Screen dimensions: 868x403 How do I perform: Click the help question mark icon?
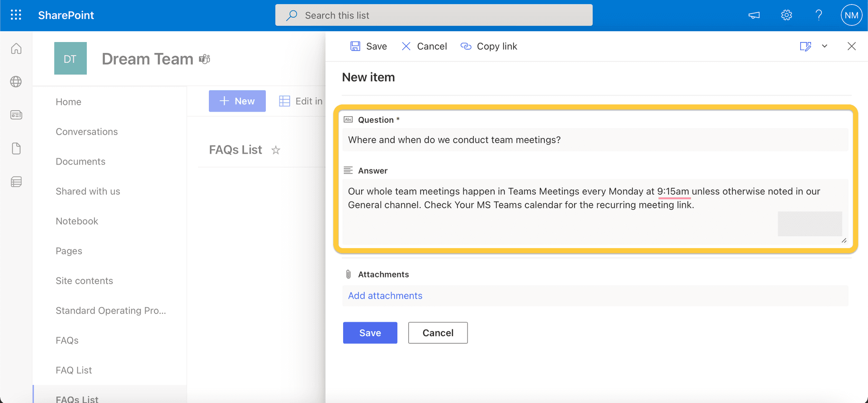[x=818, y=15]
